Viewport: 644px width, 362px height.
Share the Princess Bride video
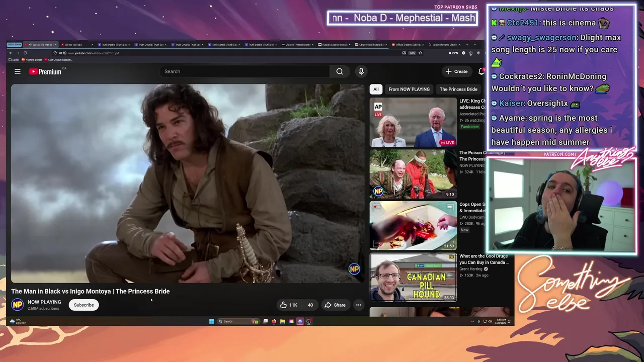click(x=335, y=305)
